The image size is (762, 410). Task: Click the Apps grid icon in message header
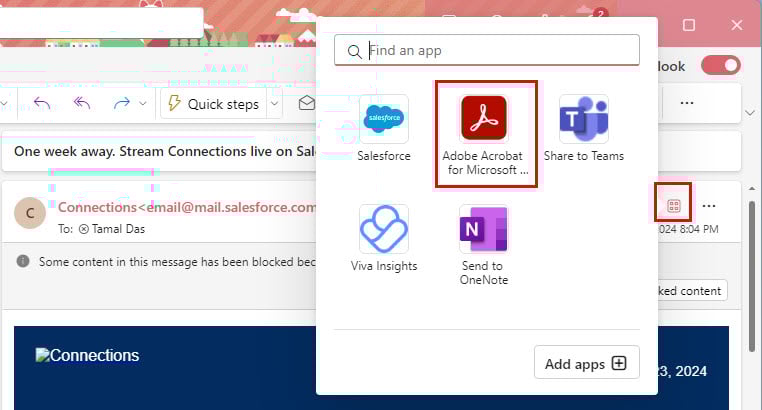[x=674, y=206]
